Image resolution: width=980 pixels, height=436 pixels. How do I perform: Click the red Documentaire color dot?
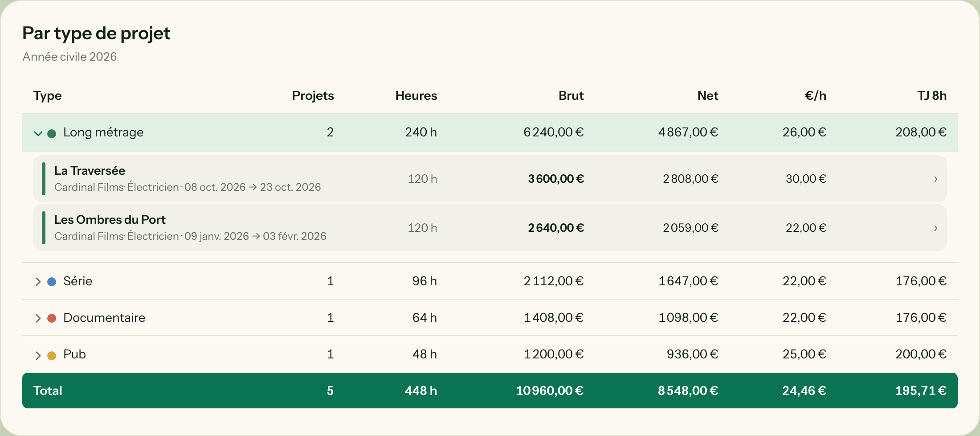(52, 318)
